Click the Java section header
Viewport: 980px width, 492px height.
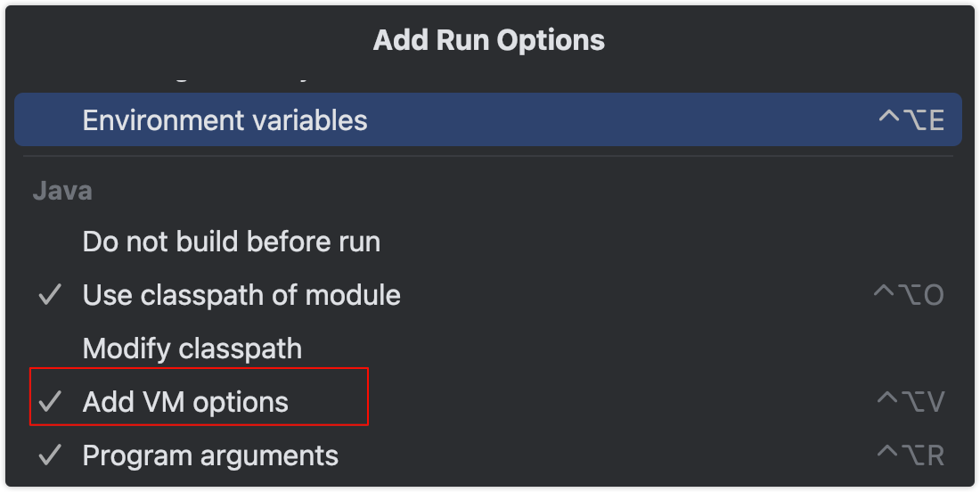pos(62,190)
